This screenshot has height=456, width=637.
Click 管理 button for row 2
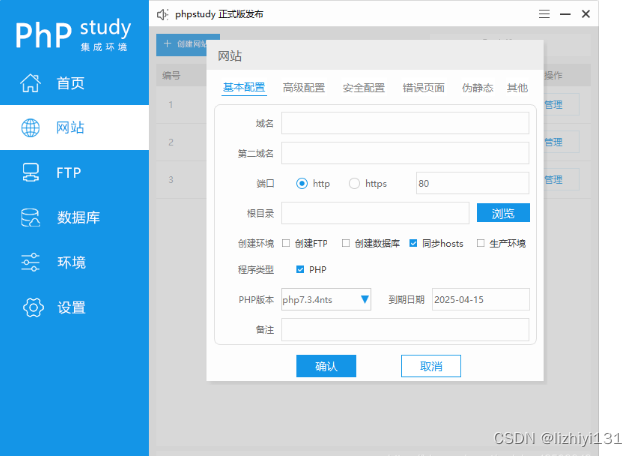[561, 142]
